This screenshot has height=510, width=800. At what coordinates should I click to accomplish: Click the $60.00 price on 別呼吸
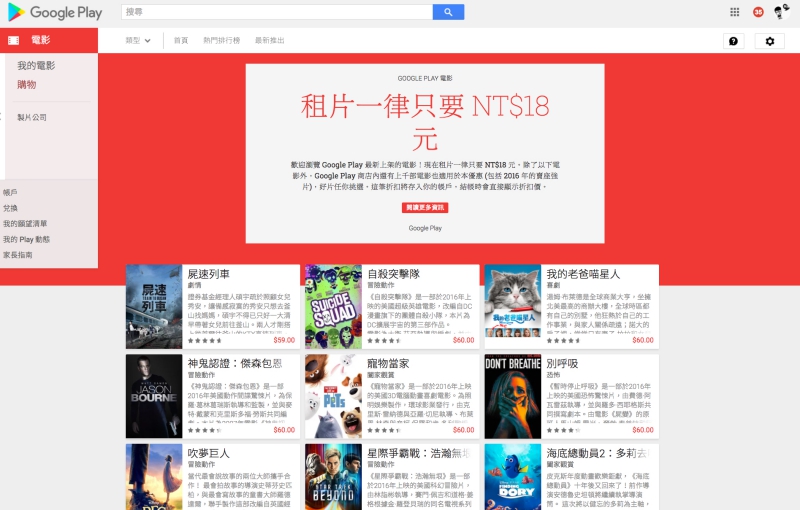click(x=643, y=429)
